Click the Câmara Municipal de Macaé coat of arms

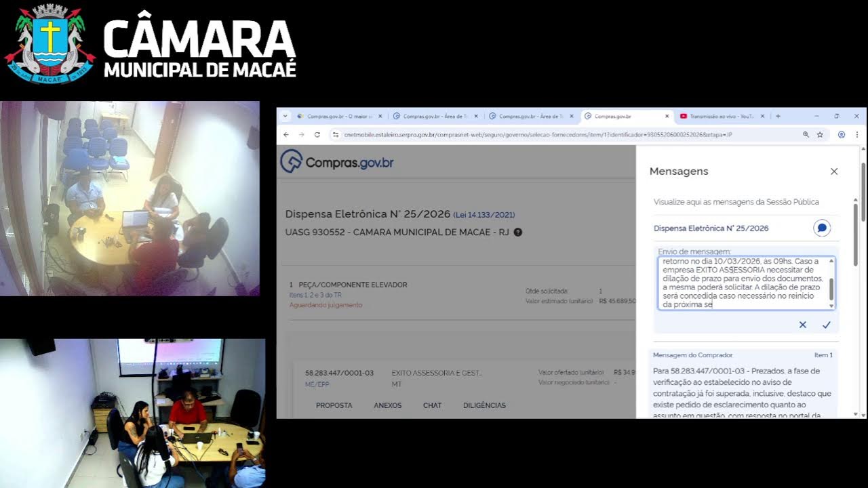click(x=50, y=43)
